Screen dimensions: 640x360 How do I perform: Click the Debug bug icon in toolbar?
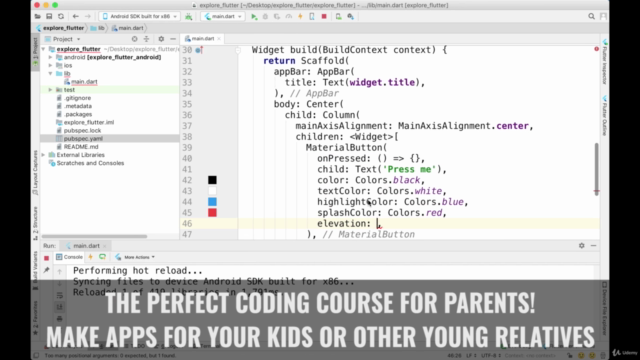coord(265,16)
